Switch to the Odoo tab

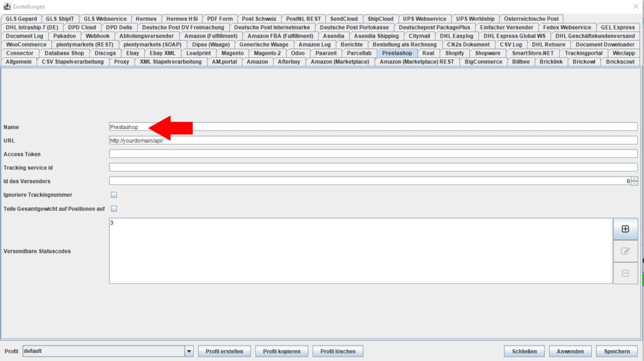coord(297,53)
